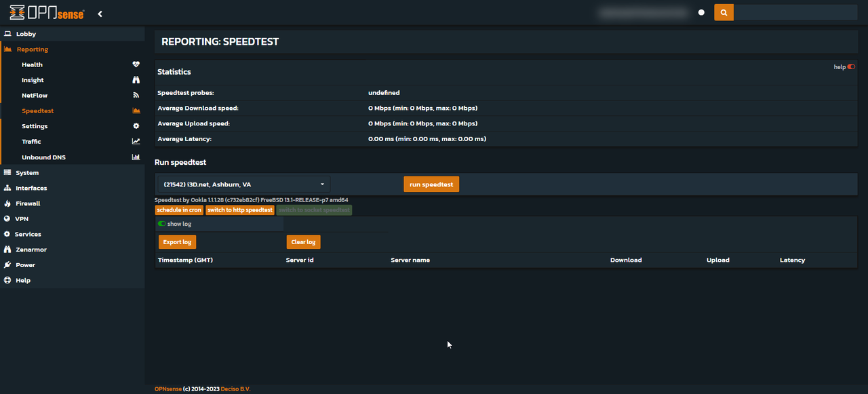The width and height of the screenshot is (868, 394).
Task: Click the Speedtest area chart icon
Action: [x=136, y=111]
